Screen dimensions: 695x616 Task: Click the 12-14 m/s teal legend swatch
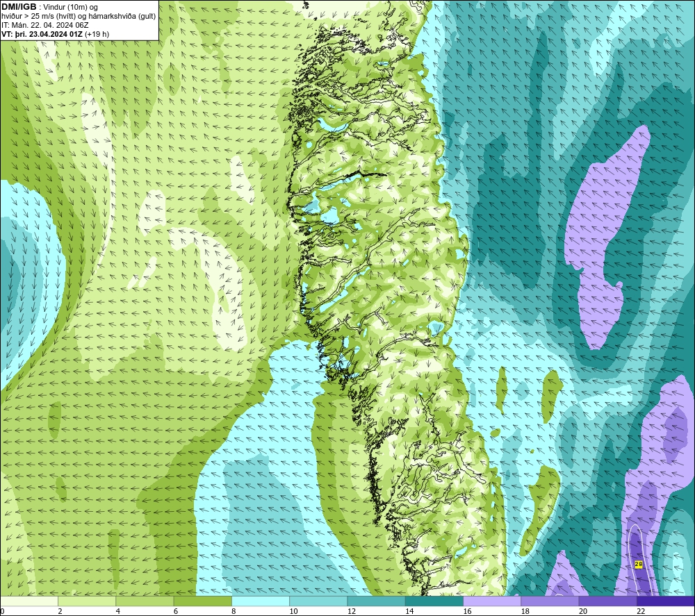tap(376, 601)
